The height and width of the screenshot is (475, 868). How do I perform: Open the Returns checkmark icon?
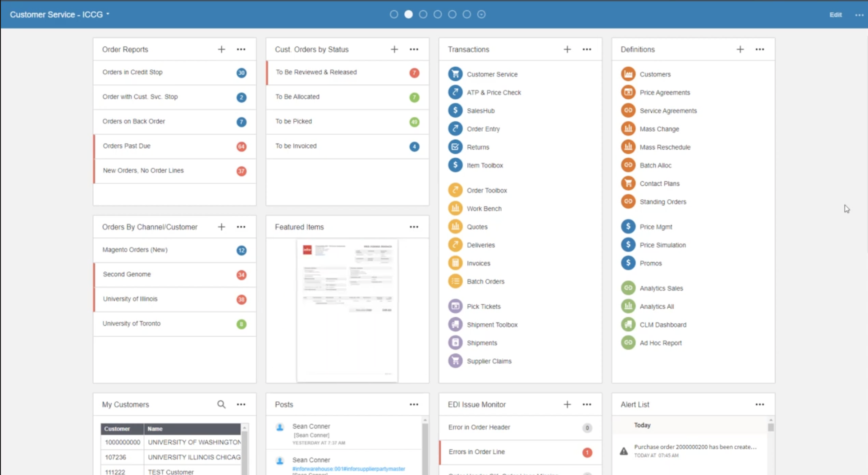[x=455, y=147]
